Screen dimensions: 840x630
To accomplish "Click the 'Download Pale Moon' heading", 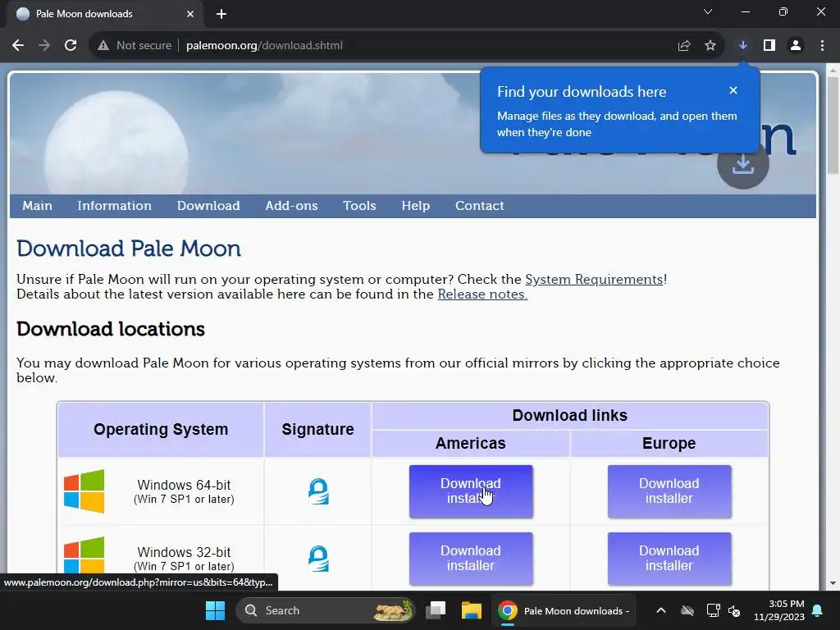I will [x=129, y=248].
